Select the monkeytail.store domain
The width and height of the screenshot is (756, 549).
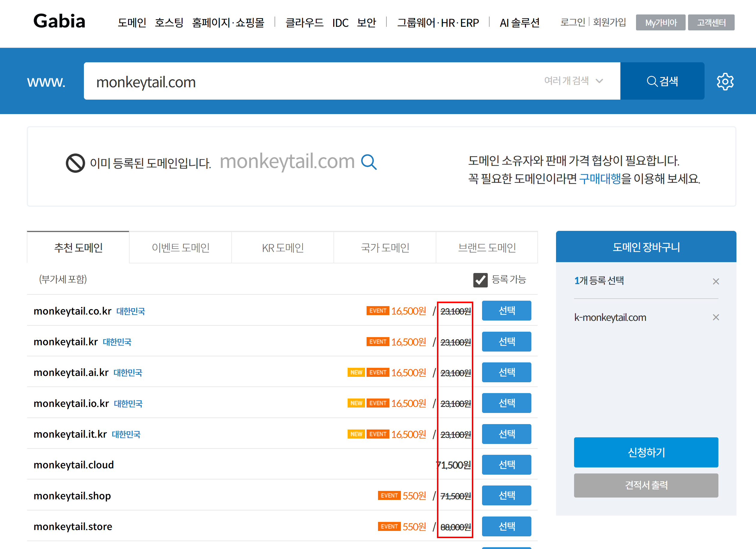point(506,526)
